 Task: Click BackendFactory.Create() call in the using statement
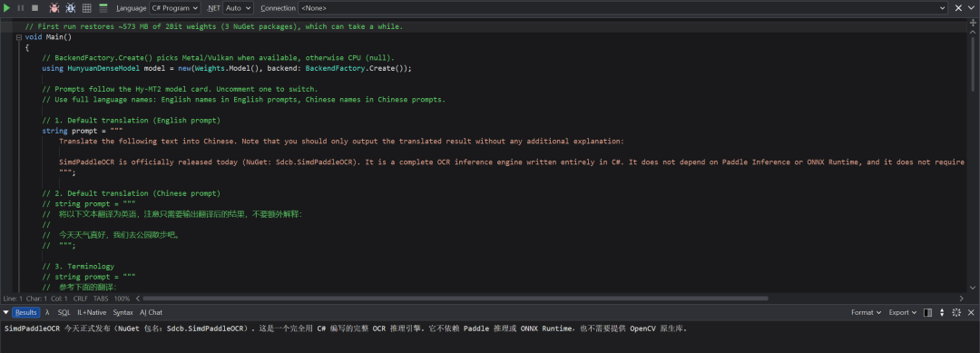pos(357,68)
